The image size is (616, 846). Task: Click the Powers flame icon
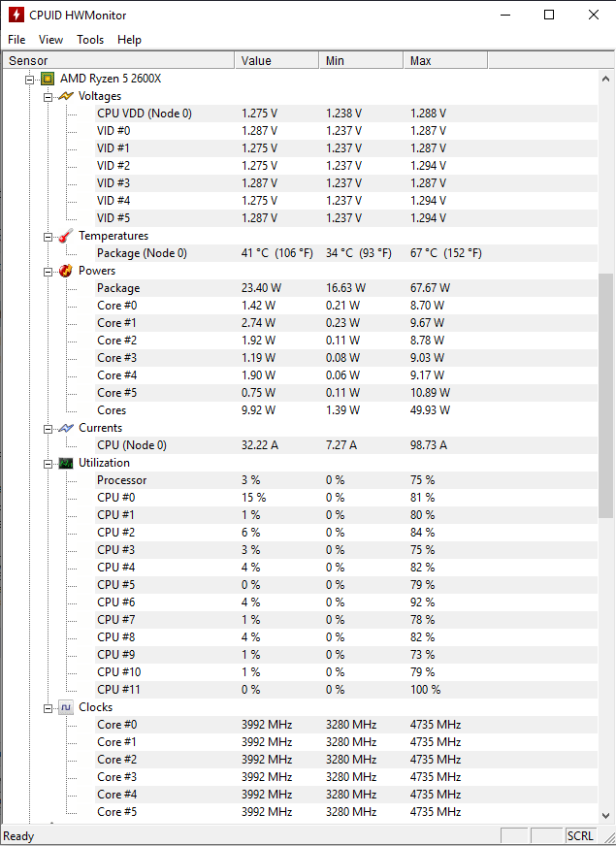tap(65, 271)
